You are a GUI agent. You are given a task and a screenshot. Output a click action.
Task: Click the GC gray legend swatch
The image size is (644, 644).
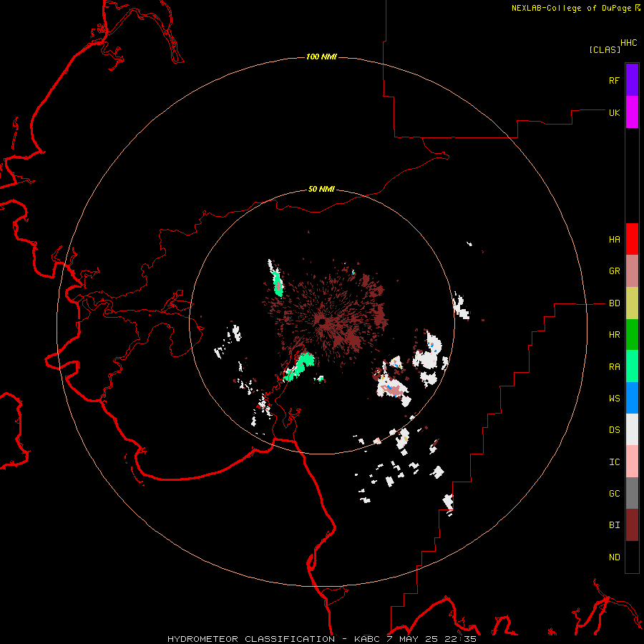(632, 493)
